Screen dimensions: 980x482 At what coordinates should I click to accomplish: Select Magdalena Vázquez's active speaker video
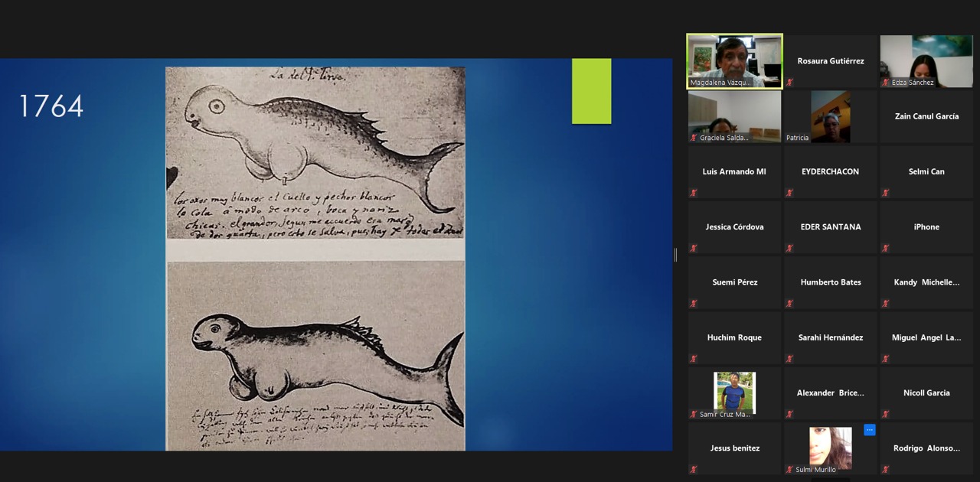734,60
